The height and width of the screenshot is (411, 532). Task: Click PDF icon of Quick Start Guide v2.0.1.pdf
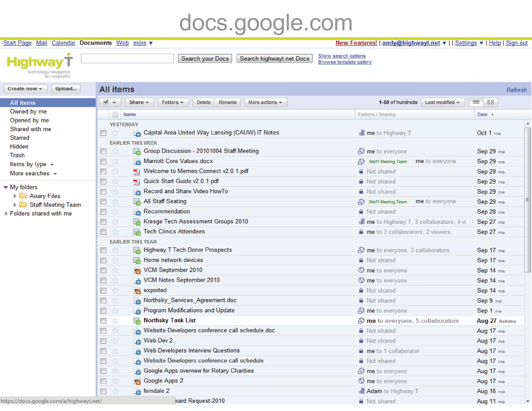[136, 182]
